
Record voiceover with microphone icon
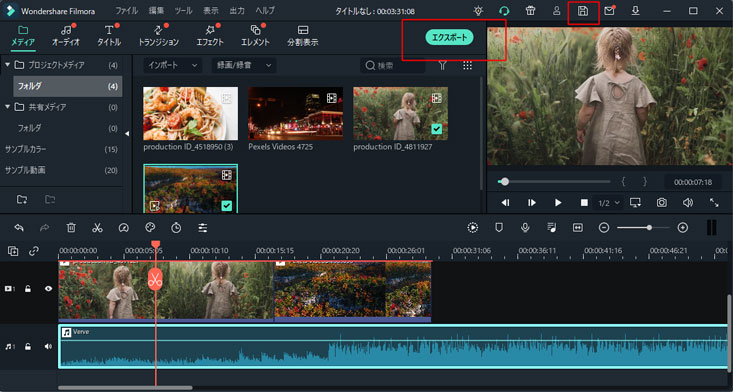pyautogui.click(x=525, y=228)
